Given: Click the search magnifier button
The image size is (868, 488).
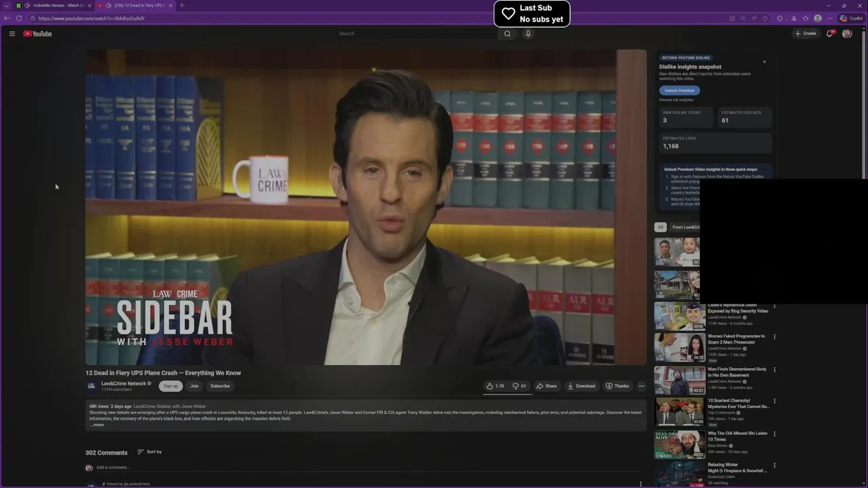Looking at the screenshot, I should pyautogui.click(x=507, y=33).
